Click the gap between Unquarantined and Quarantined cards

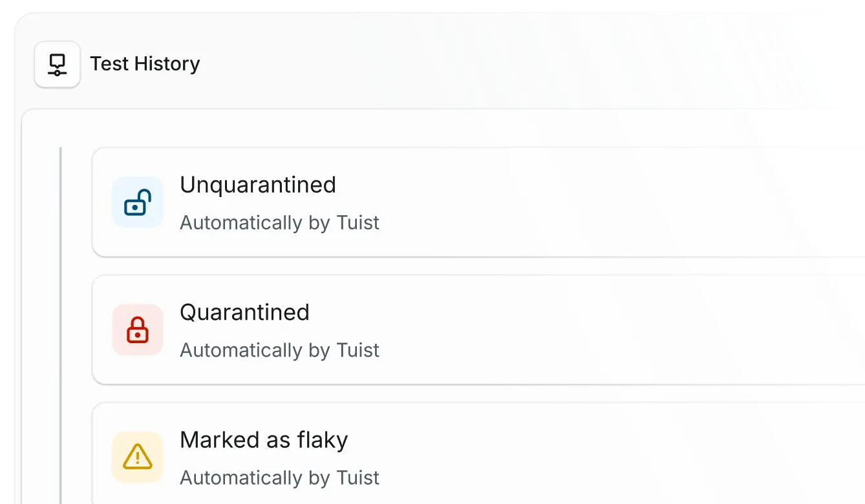453,266
